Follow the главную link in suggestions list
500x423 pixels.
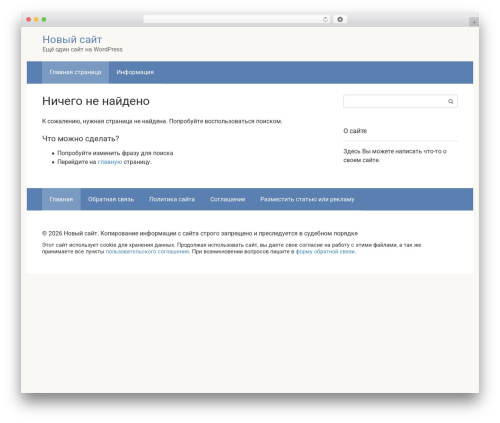[x=110, y=162]
